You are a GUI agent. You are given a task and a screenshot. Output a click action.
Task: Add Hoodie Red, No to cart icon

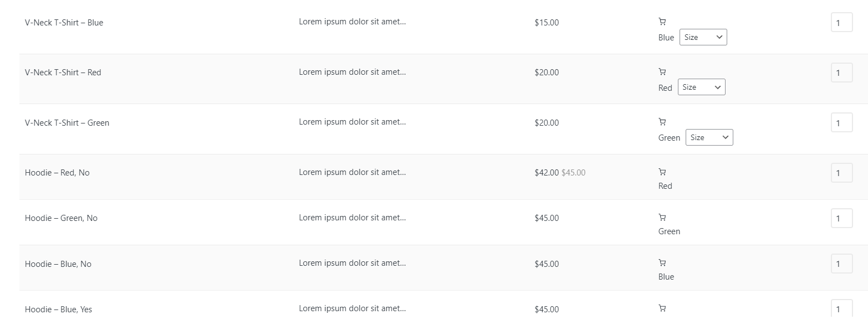(662, 172)
